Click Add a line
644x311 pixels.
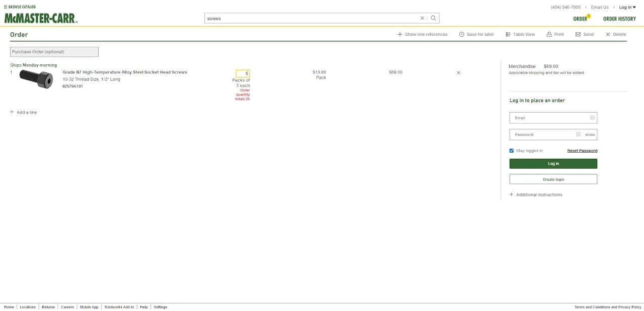point(23,112)
